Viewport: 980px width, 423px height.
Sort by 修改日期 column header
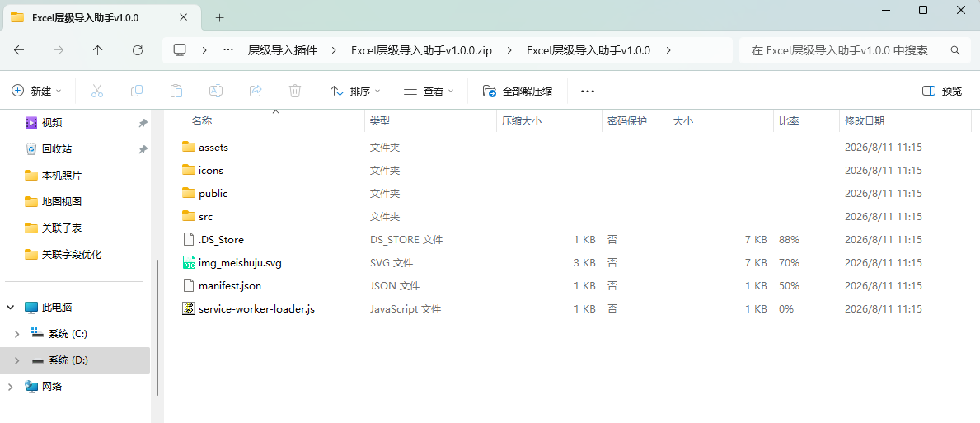pyautogui.click(x=865, y=121)
